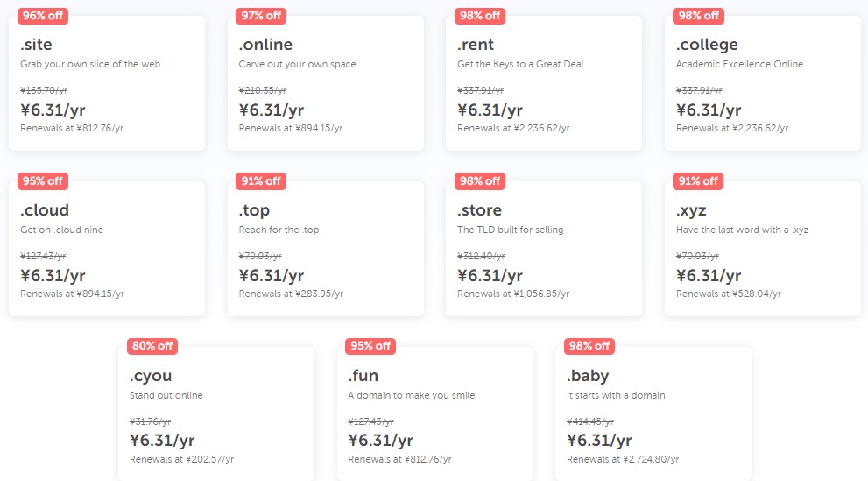868x481 pixels.
Task: Click the ¥6.31/yr price on .store
Action: coord(490,275)
